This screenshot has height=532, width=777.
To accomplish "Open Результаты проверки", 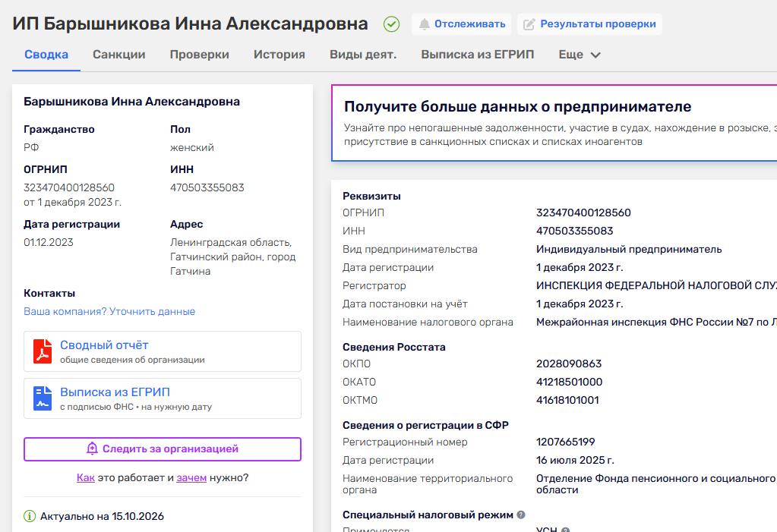I will click(x=589, y=24).
